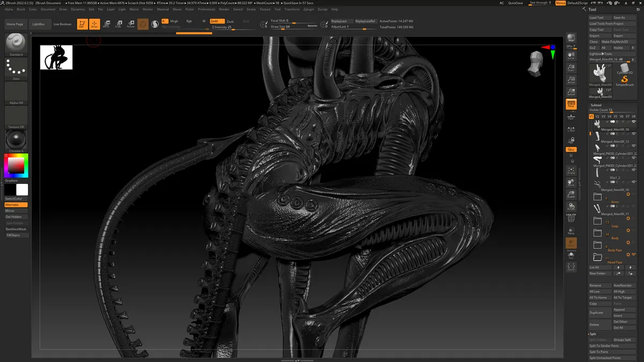
Task: Toggle the Mrgb channel button
Action: 174,21
